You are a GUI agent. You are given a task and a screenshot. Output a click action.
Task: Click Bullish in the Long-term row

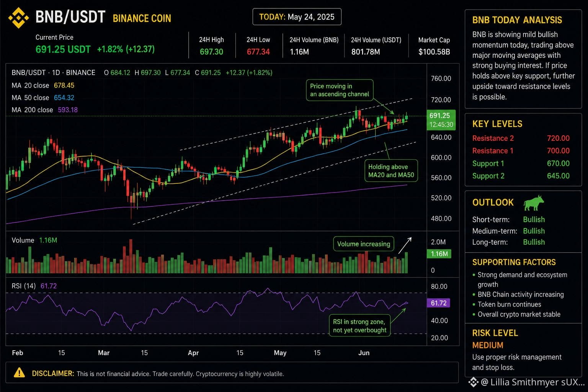click(x=534, y=242)
